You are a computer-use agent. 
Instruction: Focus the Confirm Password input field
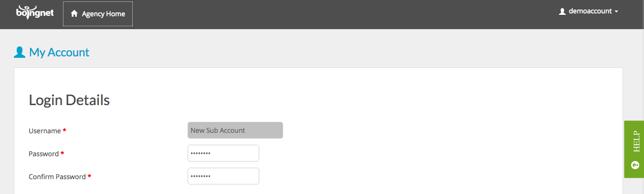pyautogui.click(x=223, y=176)
